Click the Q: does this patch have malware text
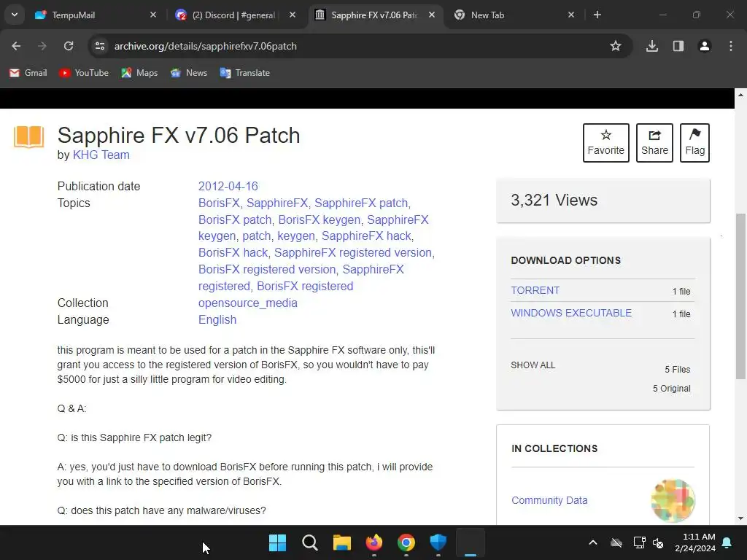This screenshot has width=747, height=560. pyautogui.click(x=161, y=510)
